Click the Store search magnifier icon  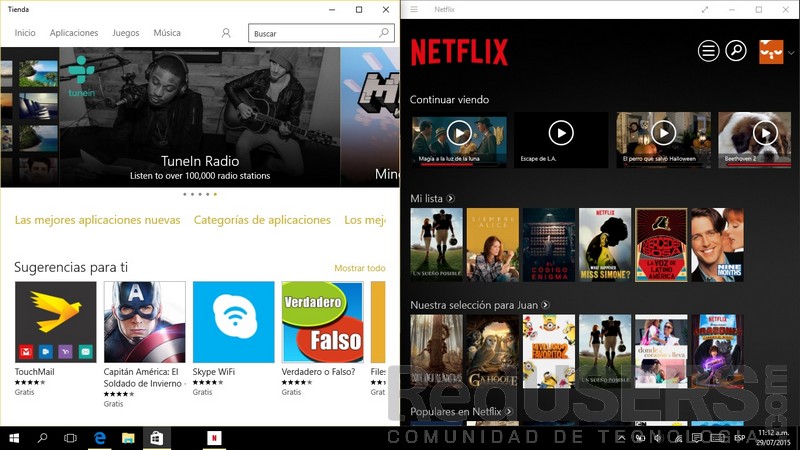click(384, 33)
